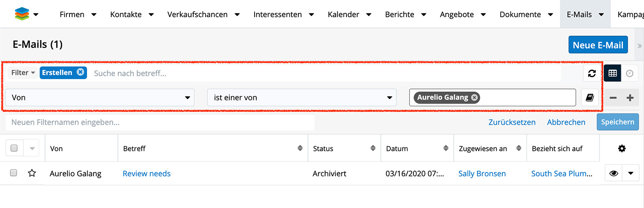Open column settings gear icon
This screenshot has height=208, width=644.
coord(622,149)
